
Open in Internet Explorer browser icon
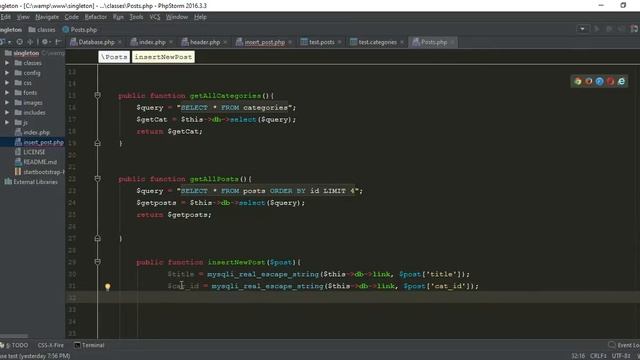[621, 81]
